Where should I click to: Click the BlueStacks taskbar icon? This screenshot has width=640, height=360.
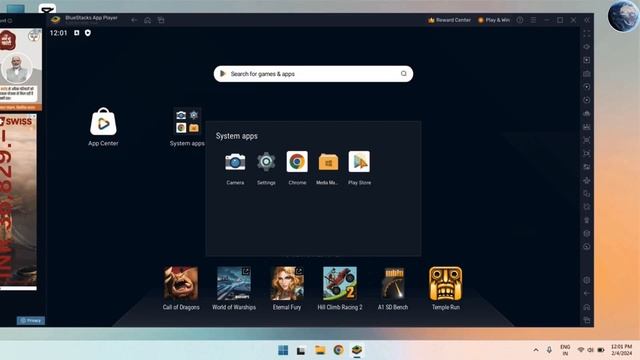point(357,350)
